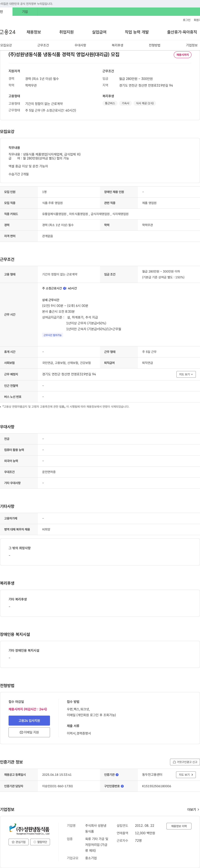This screenshot has height=868, width=200.
Task: Click 퇴직연금 value in 퇴직급여 row
Action: click(147, 363)
